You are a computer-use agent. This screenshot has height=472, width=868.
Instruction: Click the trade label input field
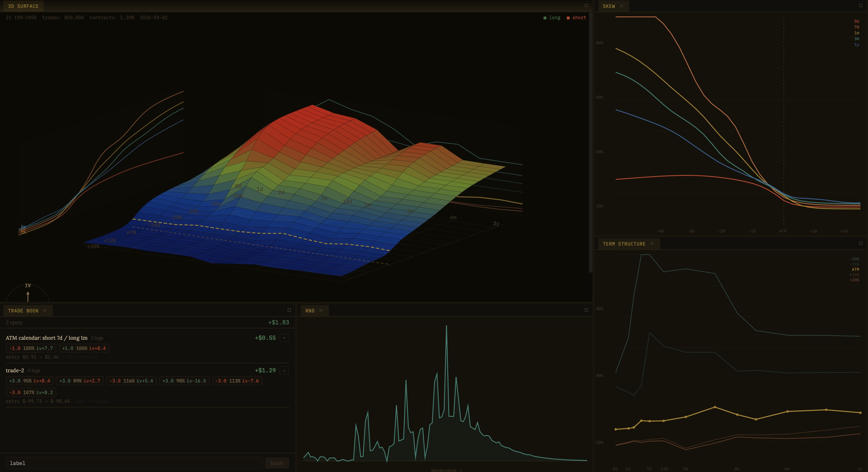(134, 463)
